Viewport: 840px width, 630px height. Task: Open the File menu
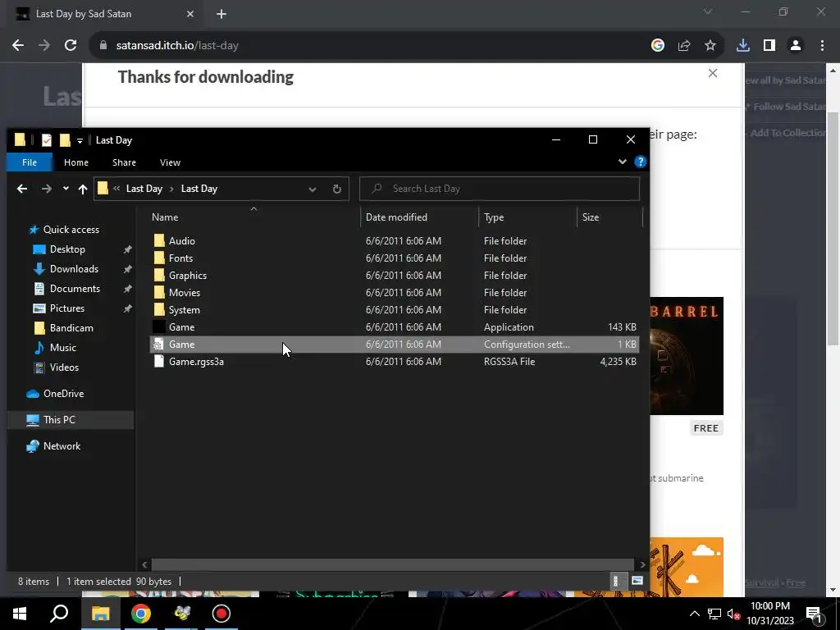(x=30, y=162)
